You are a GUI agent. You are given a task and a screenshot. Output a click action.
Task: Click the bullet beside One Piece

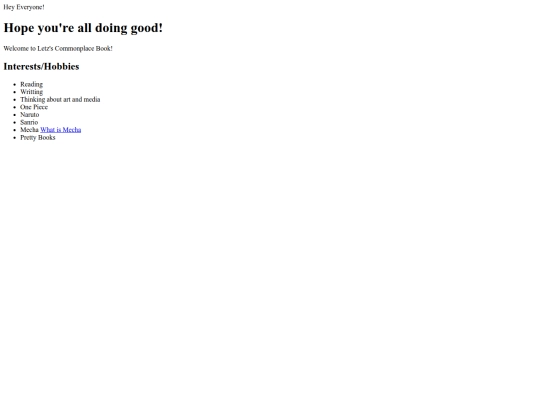click(14, 107)
